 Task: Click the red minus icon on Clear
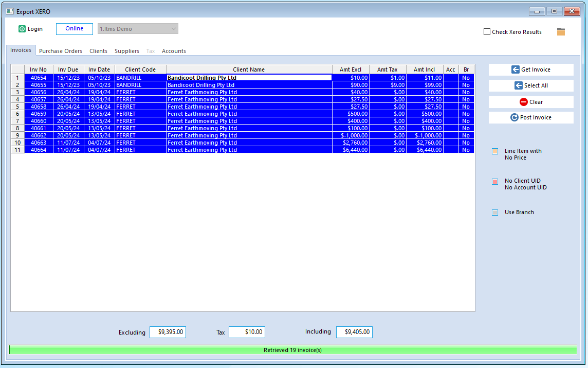pyautogui.click(x=524, y=102)
